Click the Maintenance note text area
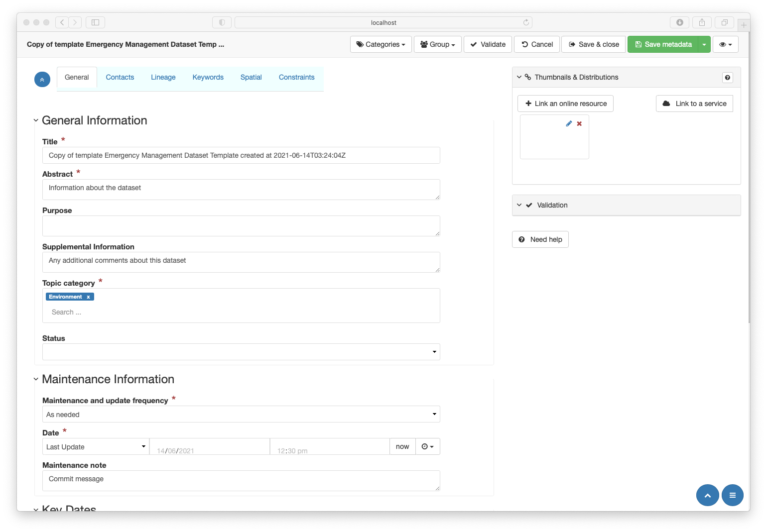Screen dimensions: 767x532 tap(241, 481)
